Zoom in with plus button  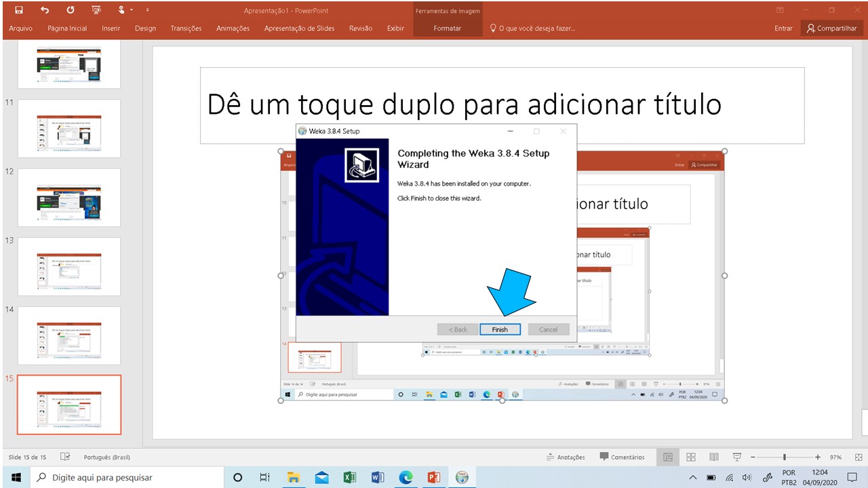pyautogui.click(x=818, y=457)
